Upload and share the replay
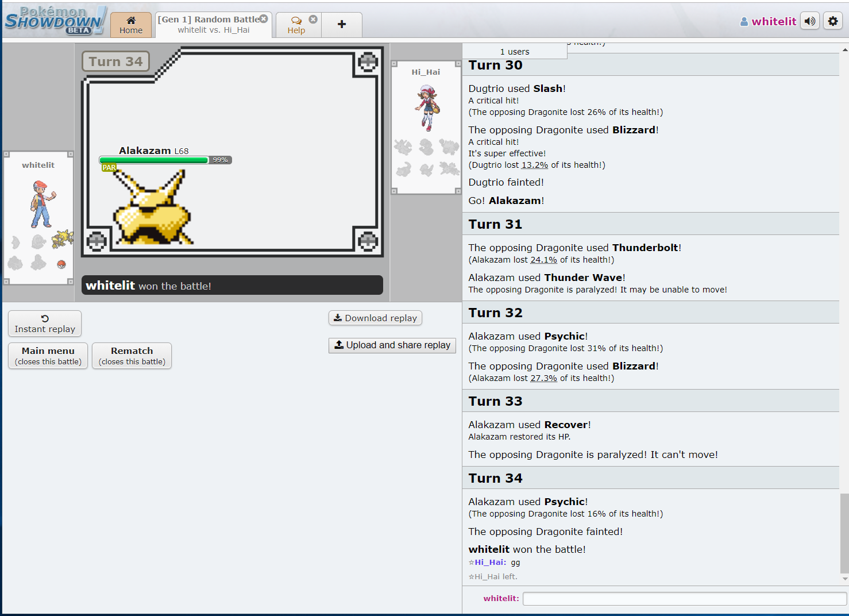849x616 pixels. coord(392,345)
